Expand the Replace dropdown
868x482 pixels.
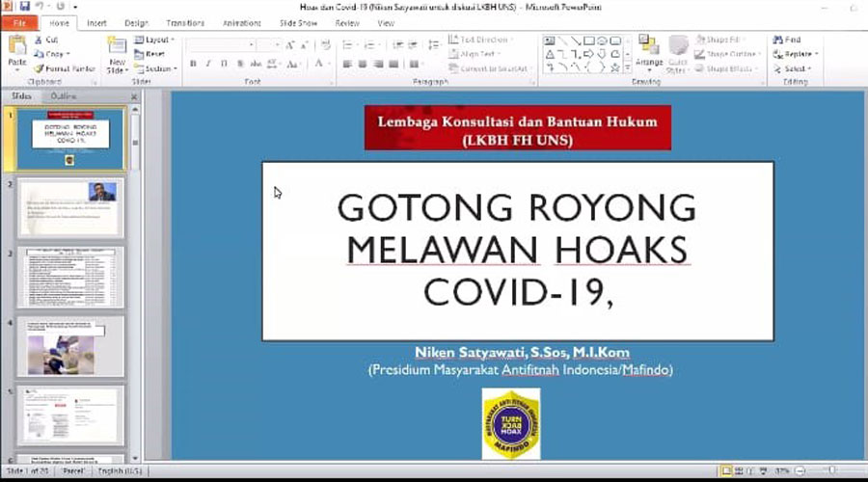click(817, 54)
